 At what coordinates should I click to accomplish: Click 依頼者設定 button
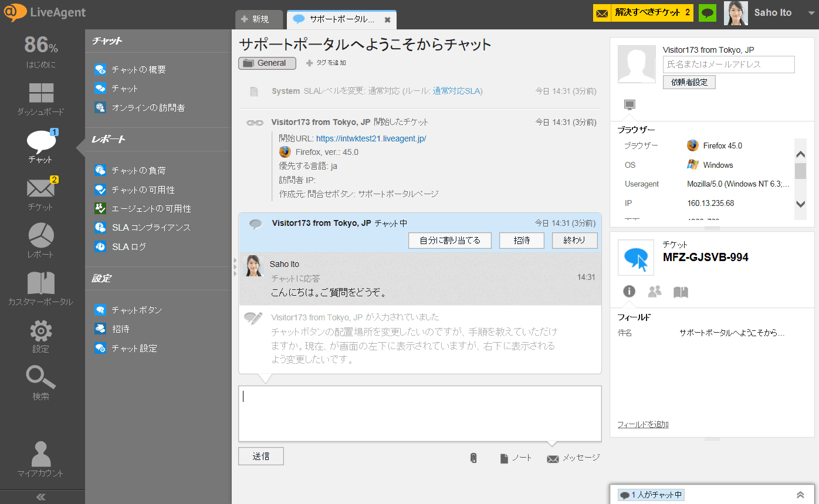[689, 82]
